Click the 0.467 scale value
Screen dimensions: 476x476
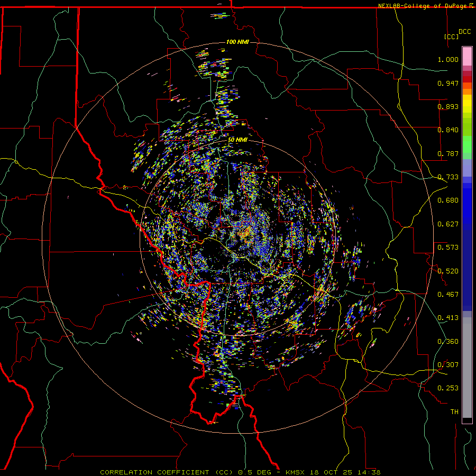click(448, 295)
